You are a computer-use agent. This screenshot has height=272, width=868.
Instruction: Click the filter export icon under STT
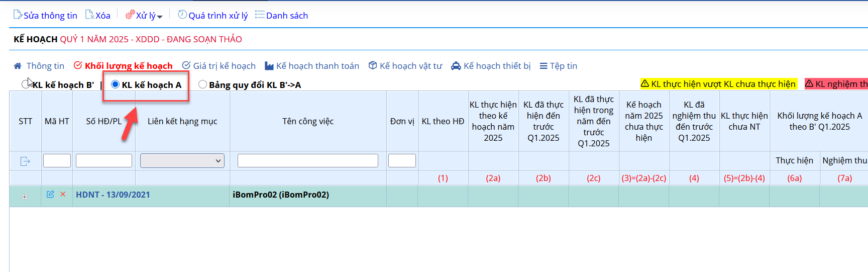[25, 161]
